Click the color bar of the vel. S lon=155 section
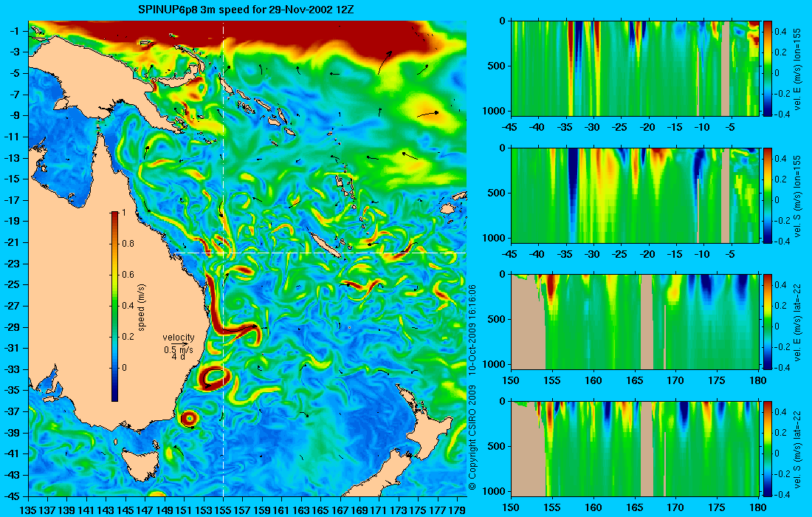Viewport: 812px width, 517px height. pos(768,195)
